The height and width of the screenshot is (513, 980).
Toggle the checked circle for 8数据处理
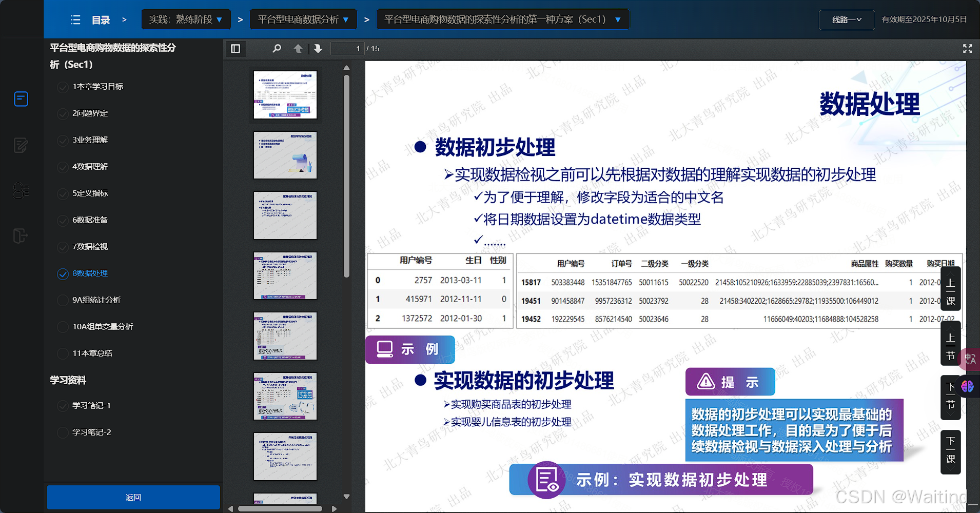pyautogui.click(x=63, y=274)
